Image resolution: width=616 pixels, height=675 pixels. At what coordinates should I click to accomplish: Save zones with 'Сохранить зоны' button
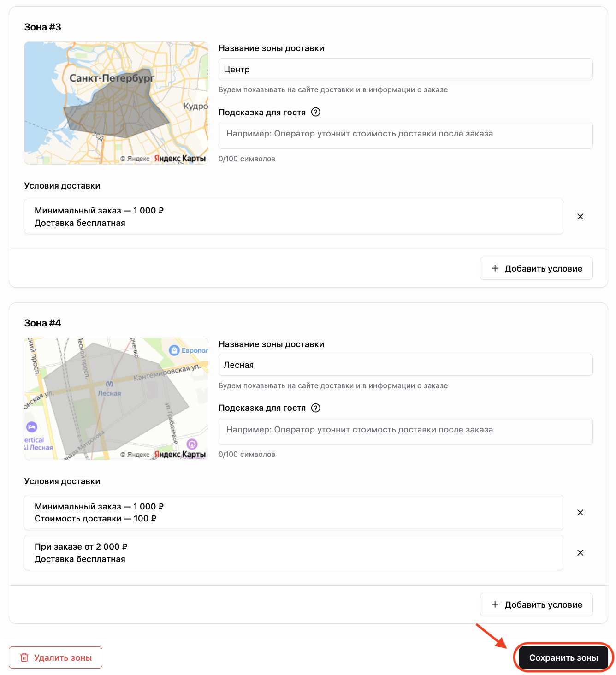pos(563,657)
